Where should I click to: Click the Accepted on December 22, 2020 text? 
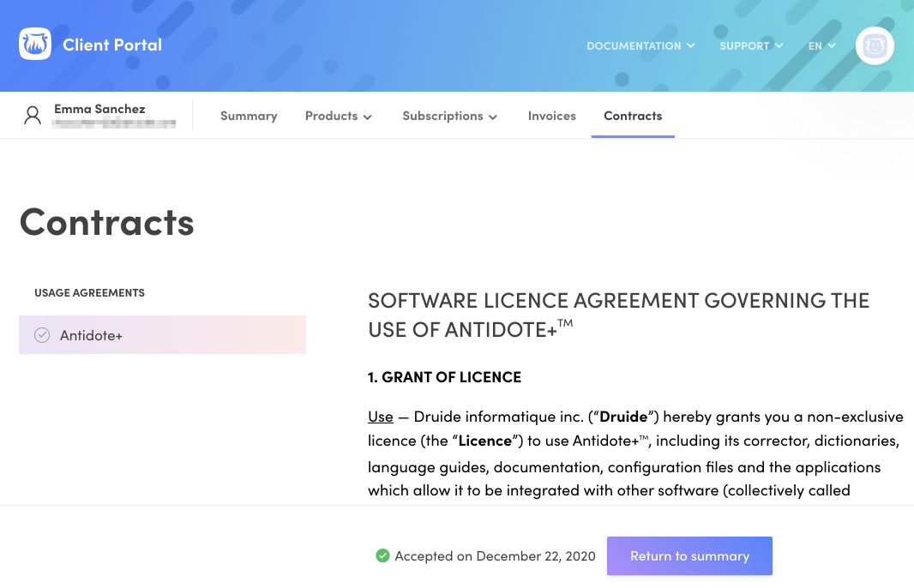point(495,556)
